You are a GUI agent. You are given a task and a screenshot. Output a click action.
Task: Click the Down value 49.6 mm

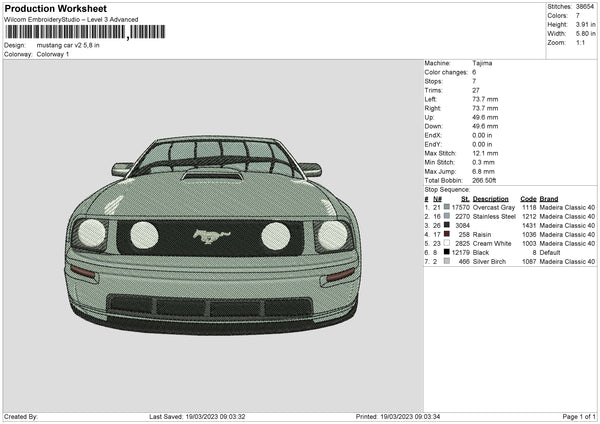coord(485,126)
